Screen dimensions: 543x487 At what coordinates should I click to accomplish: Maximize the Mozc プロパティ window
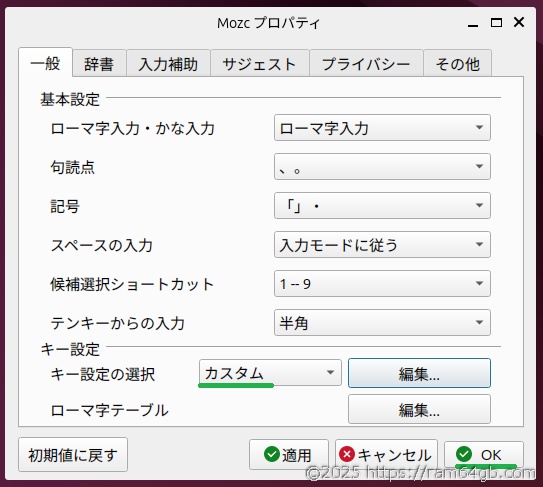[496, 23]
